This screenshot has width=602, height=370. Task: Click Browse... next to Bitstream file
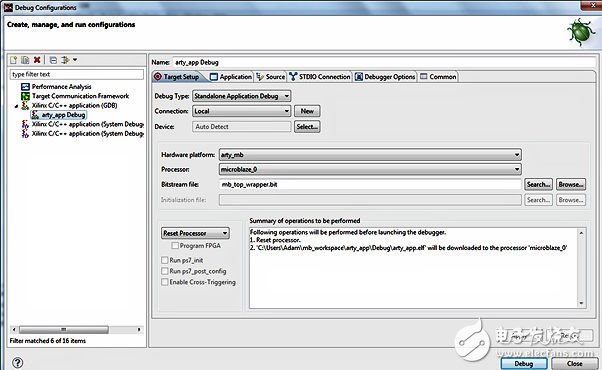(571, 185)
